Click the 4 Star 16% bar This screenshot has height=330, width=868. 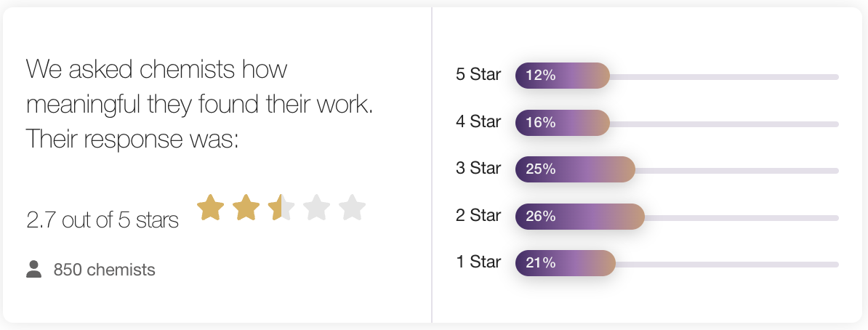click(563, 122)
